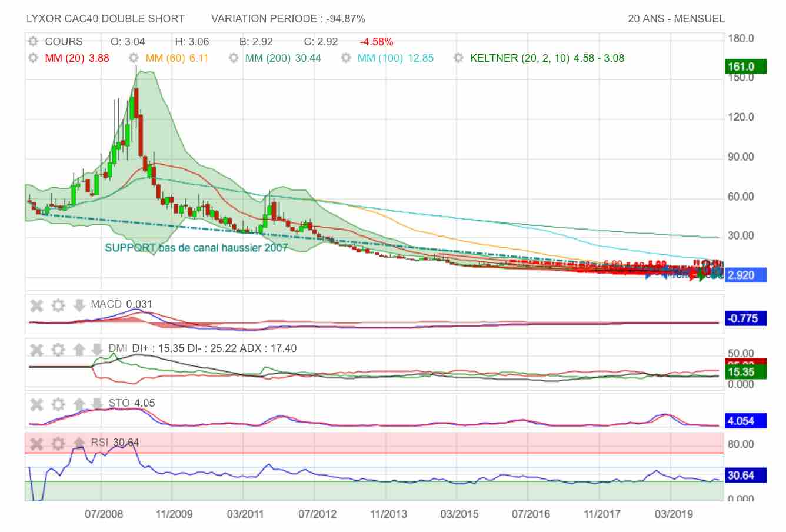
Task: Click the blue 4.054 STO value tag
Action: pos(746,421)
